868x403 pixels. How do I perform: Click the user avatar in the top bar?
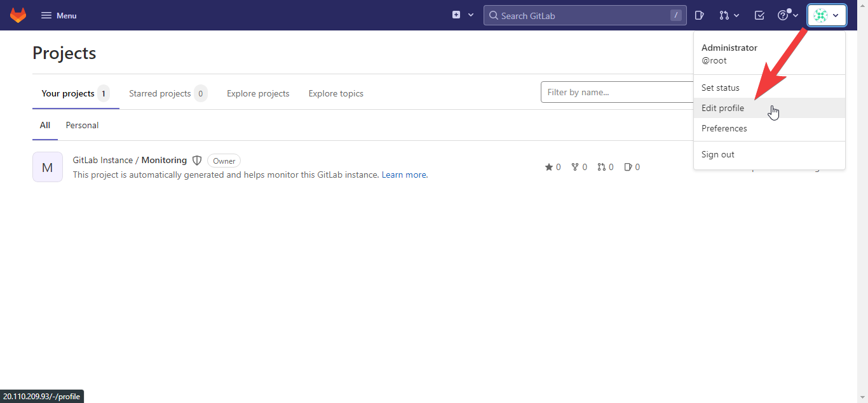821,15
